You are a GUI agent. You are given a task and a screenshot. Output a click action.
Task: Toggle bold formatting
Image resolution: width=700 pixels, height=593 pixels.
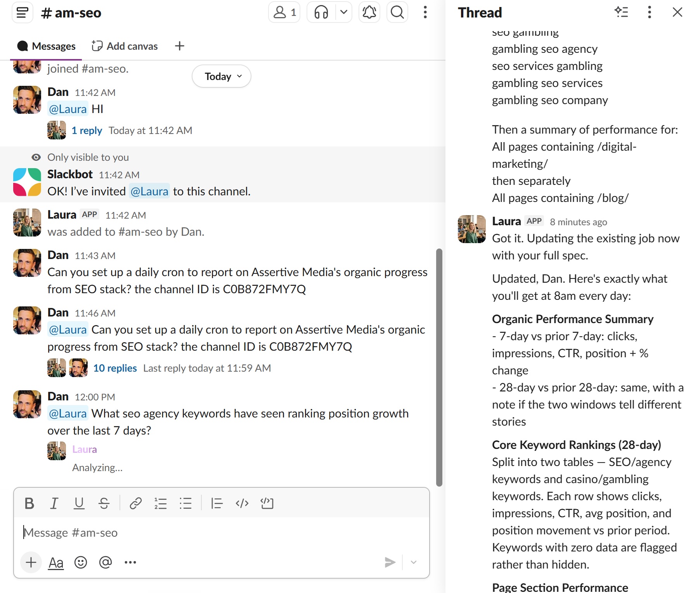tap(29, 503)
